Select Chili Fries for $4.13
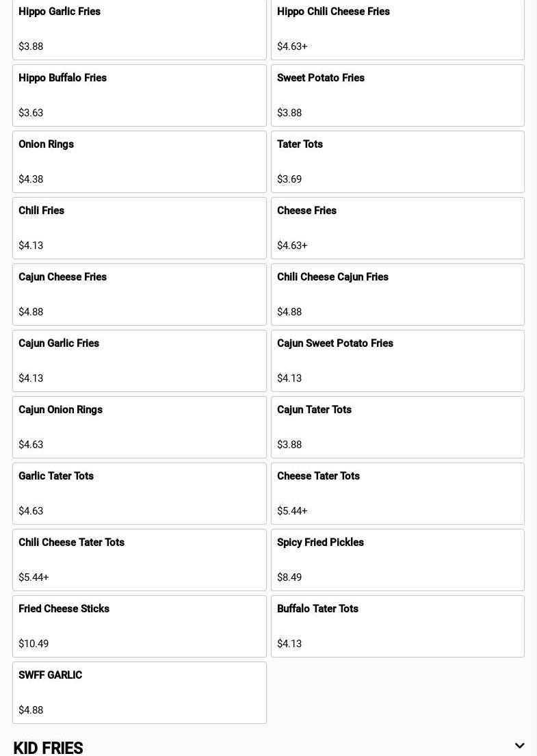 [x=139, y=228]
